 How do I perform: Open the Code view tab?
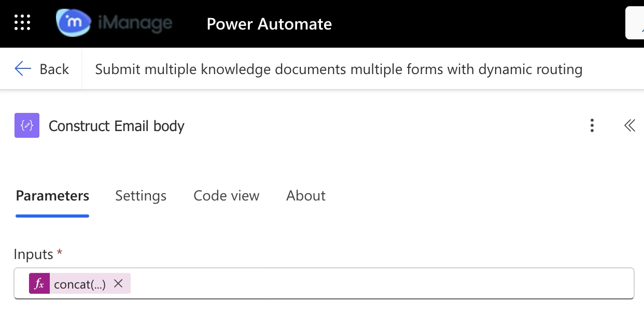(x=226, y=196)
